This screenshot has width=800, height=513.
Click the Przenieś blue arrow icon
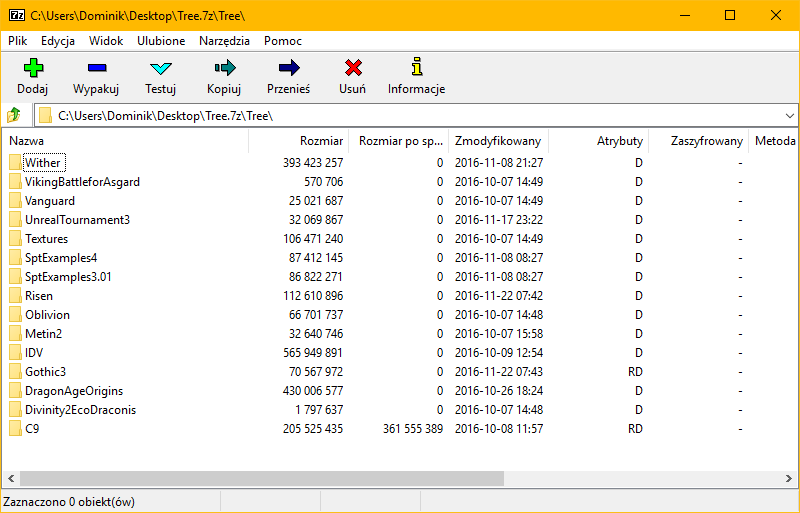[288, 68]
